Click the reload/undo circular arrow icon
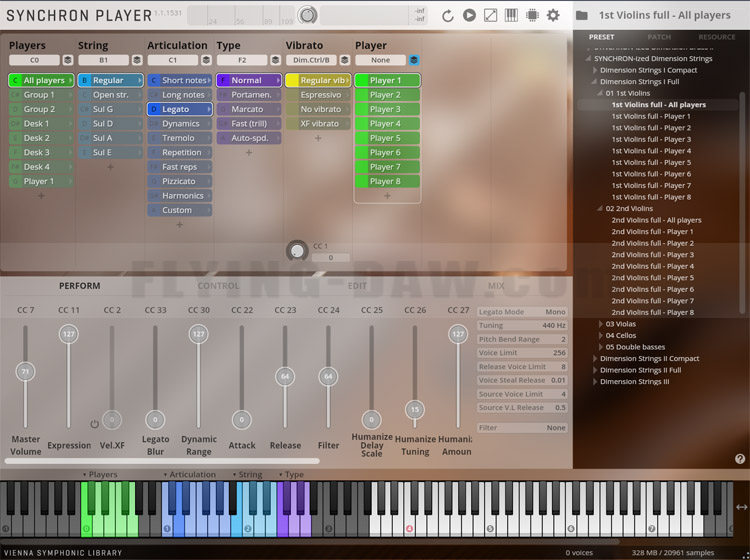This screenshot has height=560, width=750. click(x=448, y=16)
